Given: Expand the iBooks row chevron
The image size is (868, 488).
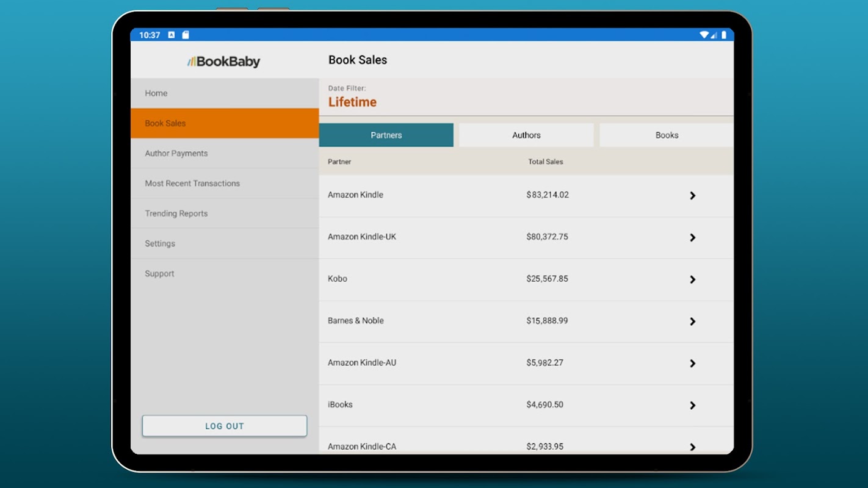Looking at the screenshot, I should (x=692, y=405).
